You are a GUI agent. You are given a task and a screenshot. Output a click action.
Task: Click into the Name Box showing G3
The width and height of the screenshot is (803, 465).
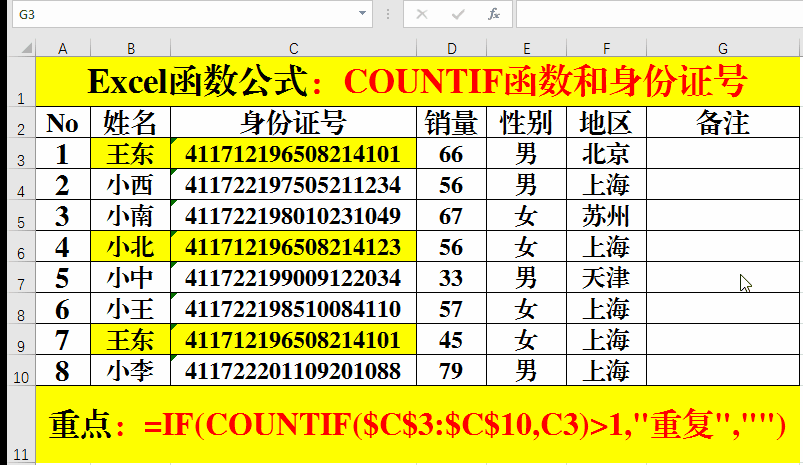coord(180,14)
